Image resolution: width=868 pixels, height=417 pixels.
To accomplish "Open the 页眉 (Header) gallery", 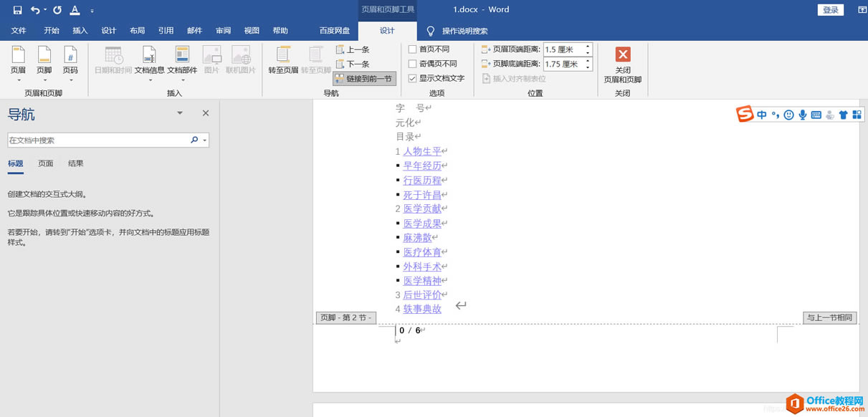I will 18,63.
